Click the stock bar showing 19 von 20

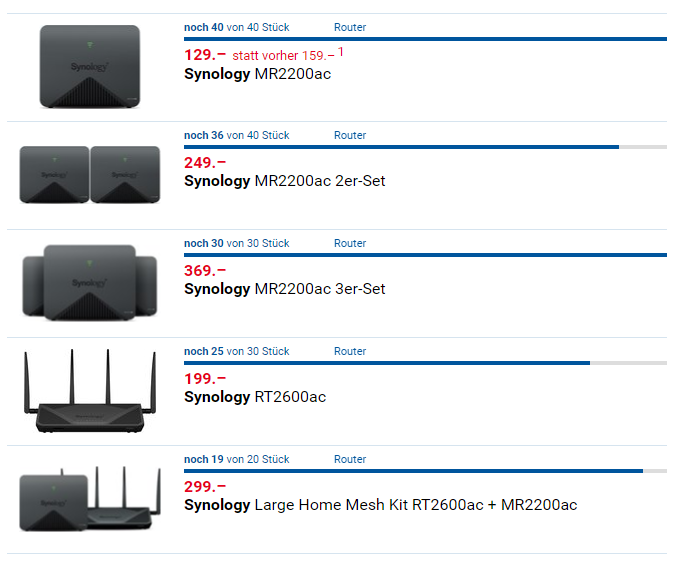pos(425,471)
